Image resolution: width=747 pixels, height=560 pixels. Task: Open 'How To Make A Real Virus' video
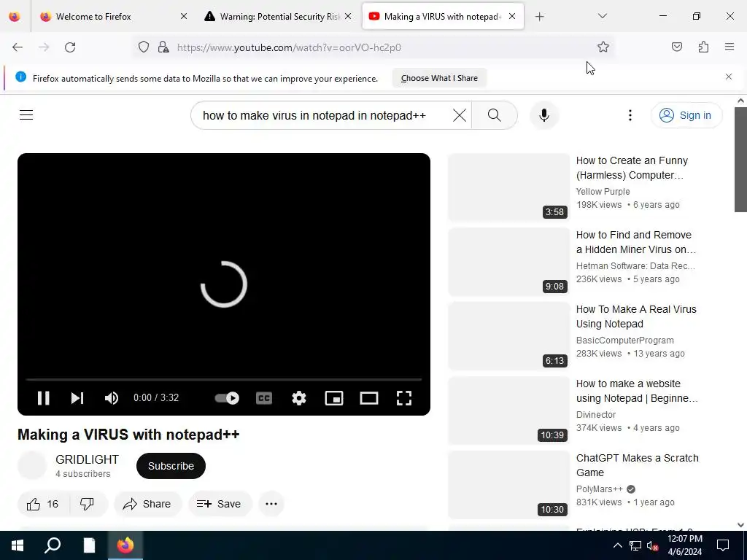[636, 316]
